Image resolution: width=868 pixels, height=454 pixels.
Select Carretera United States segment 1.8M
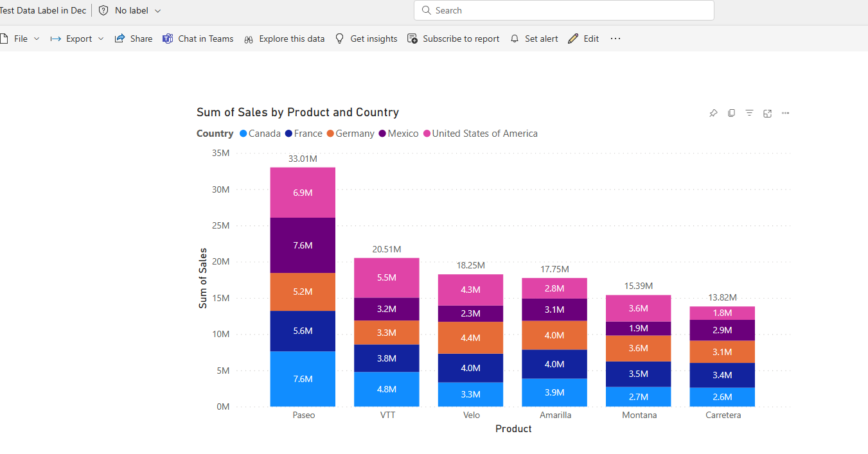pos(723,313)
